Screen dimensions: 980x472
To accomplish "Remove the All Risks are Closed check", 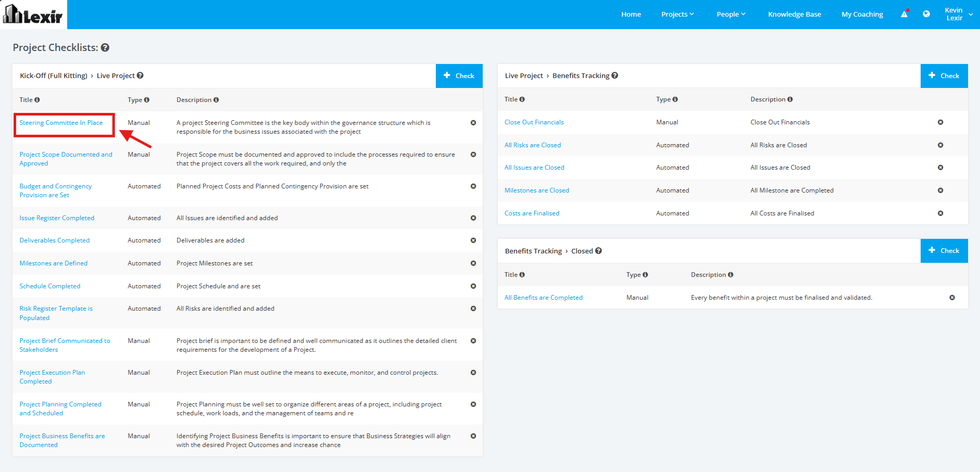I will click(940, 145).
